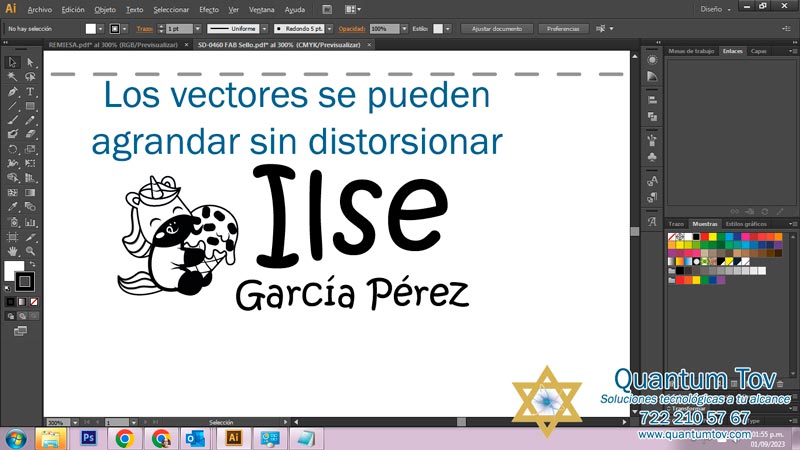
Task: Select the Direct Selection tool (white arrow)
Action: 30,62
